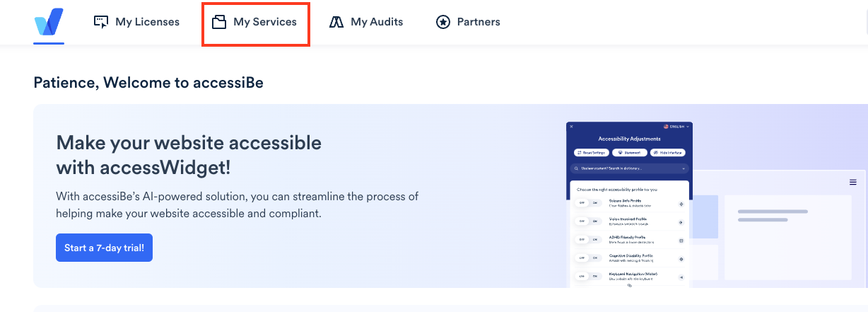This screenshot has height=312, width=868.
Task: Click the dictionary search field in the widget preview
Action: 629,168
